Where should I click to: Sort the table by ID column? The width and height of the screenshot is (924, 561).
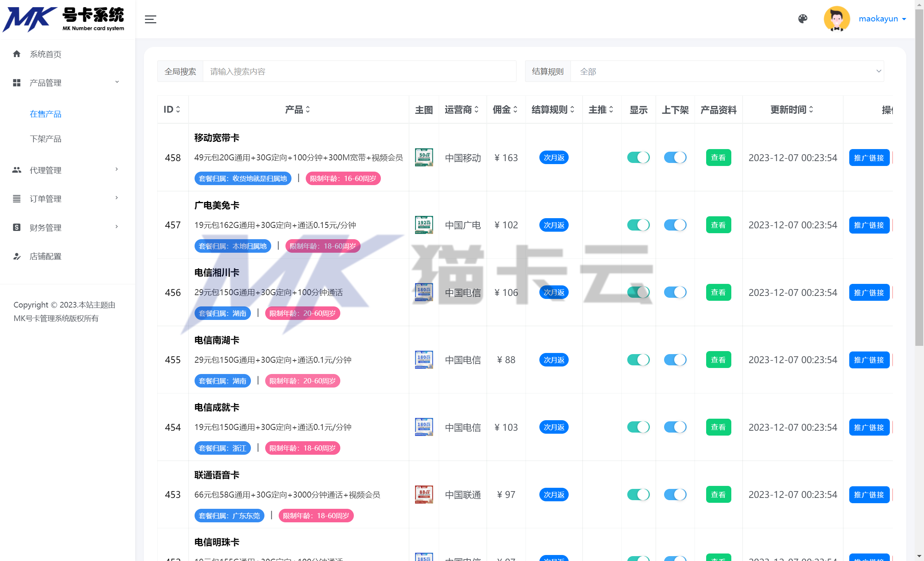178,109
